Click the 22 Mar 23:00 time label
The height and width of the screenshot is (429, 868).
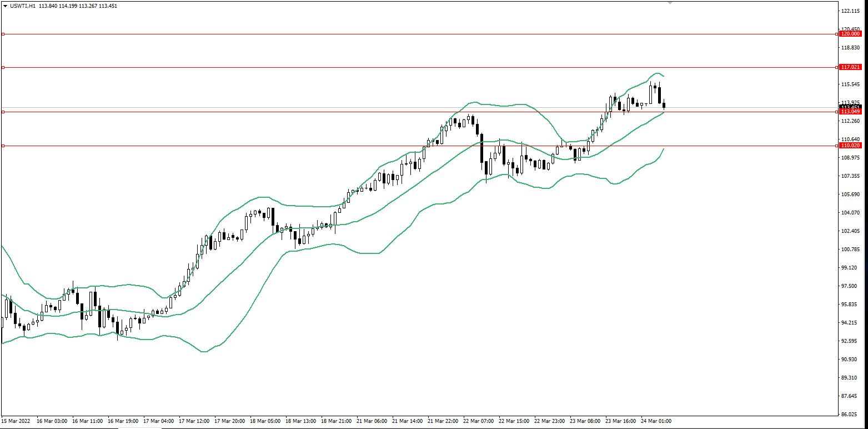549,421
